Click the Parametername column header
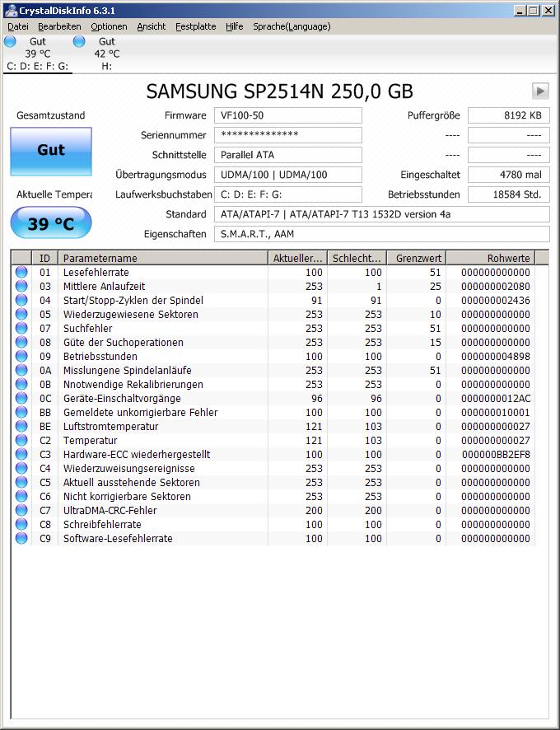This screenshot has width=560, height=730. [163, 258]
